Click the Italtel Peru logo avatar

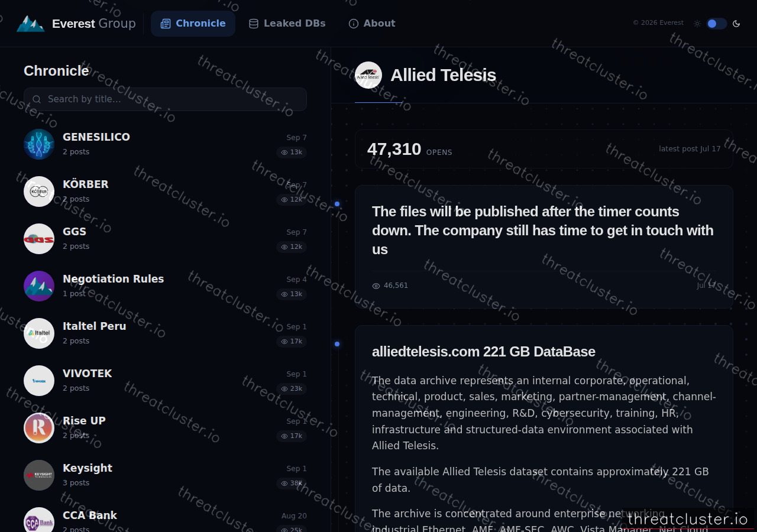[39, 333]
